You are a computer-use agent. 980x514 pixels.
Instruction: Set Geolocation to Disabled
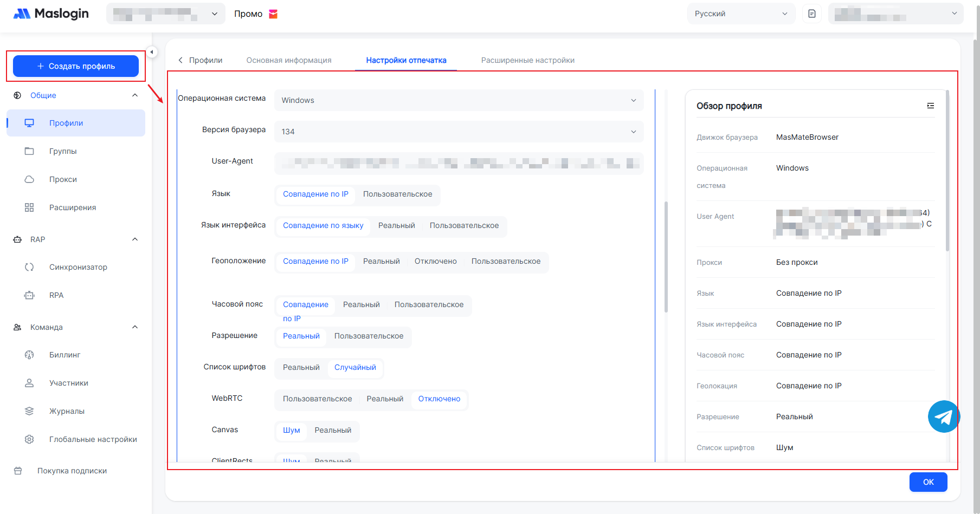tap(435, 262)
